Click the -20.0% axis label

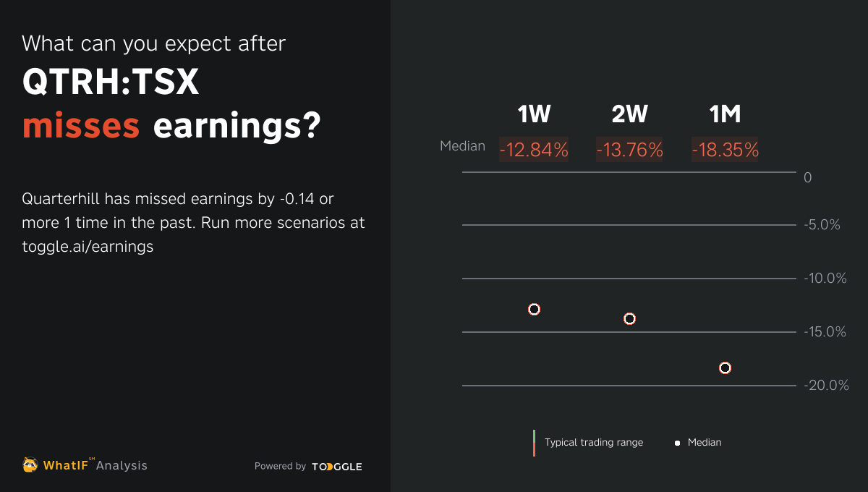click(x=826, y=386)
